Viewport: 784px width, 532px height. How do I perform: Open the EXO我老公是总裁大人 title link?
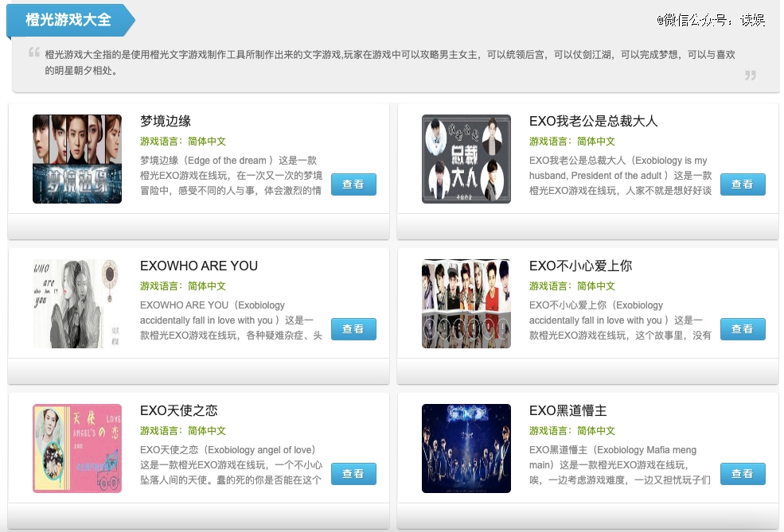(x=593, y=121)
